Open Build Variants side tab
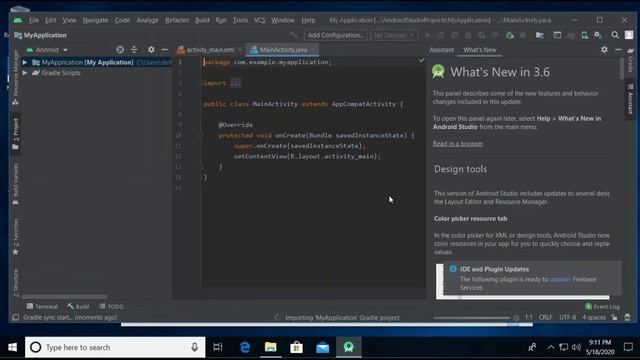Image resolution: width=640 pixels, height=360 pixels. [x=16, y=184]
